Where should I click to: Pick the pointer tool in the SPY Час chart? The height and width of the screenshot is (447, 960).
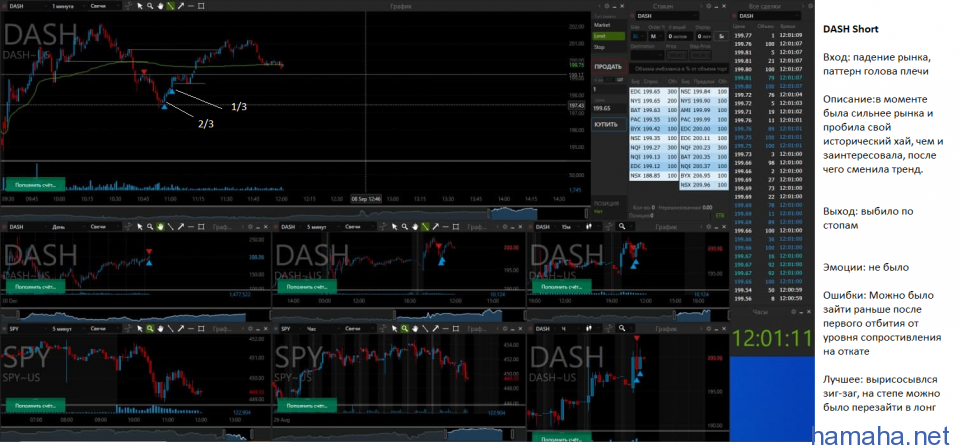[x=394, y=328]
